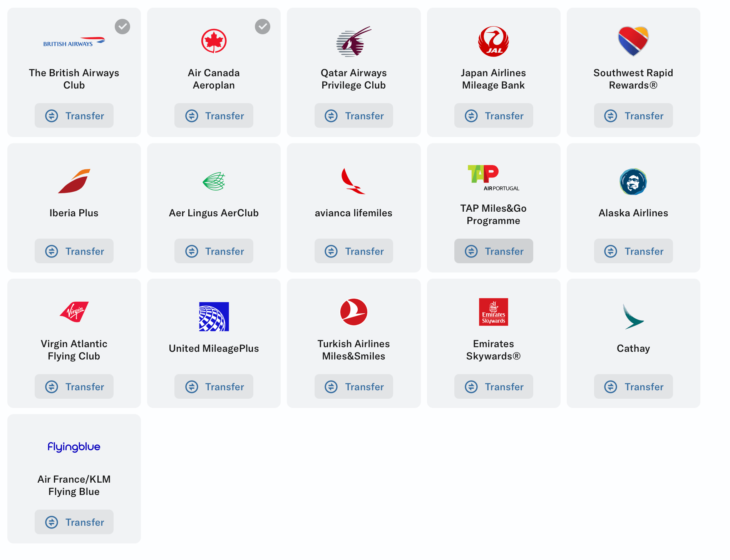Transfer points to Alaska Airlines
The height and width of the screenshot is (560, 730).
(633, 251)
